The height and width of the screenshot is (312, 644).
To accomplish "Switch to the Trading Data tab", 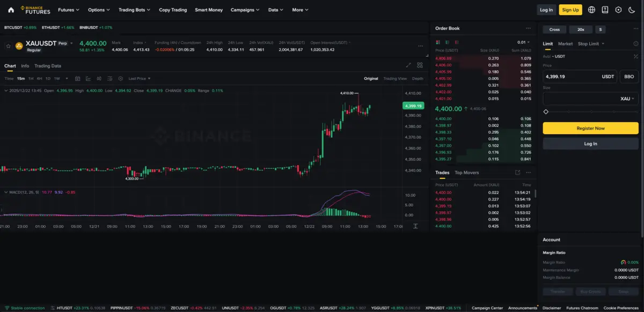I will click(48, 66).
